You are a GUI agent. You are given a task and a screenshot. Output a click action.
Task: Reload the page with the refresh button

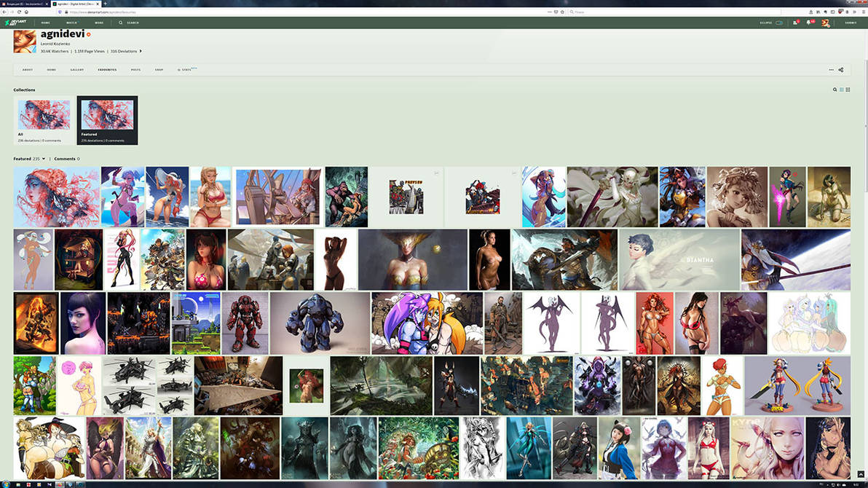(x=19, y=12)
